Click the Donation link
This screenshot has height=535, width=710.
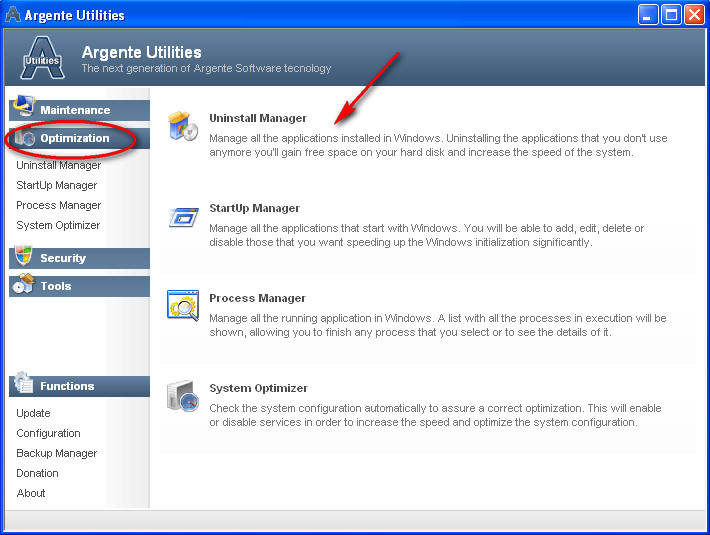pyautogui.click(x=37, y=473)
